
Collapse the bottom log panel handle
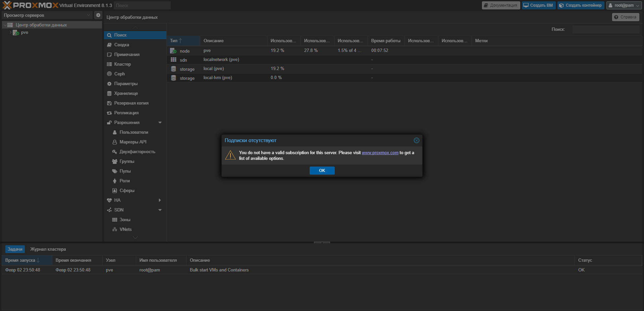pyautogui.click(x=322, y=242)
